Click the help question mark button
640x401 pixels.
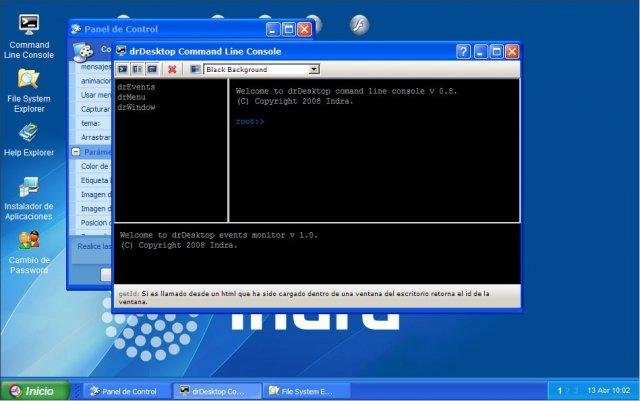coord(463,52)
